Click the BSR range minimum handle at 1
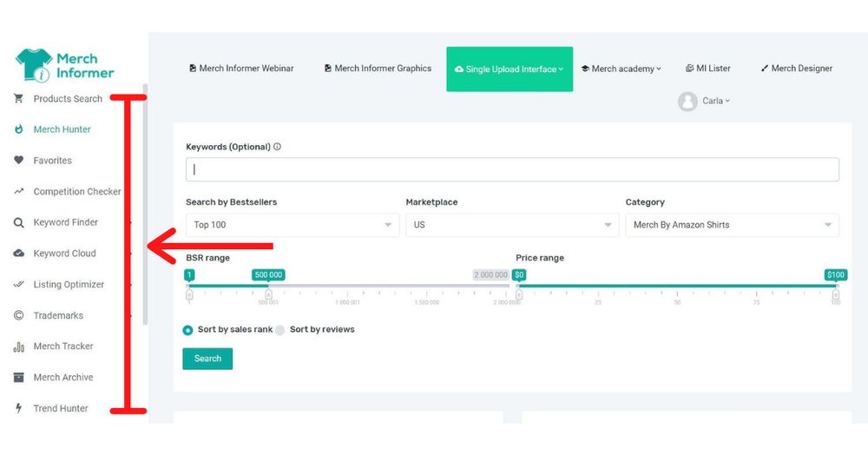868x456 pixels. pyautogui.click(x=189, y=294)
